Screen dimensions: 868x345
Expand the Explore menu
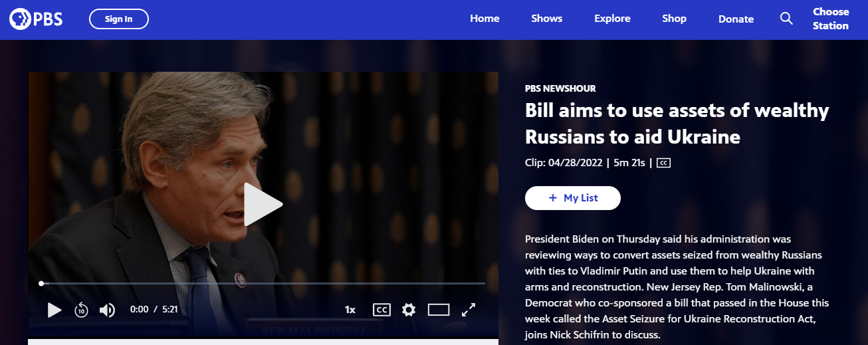point(612,19)
